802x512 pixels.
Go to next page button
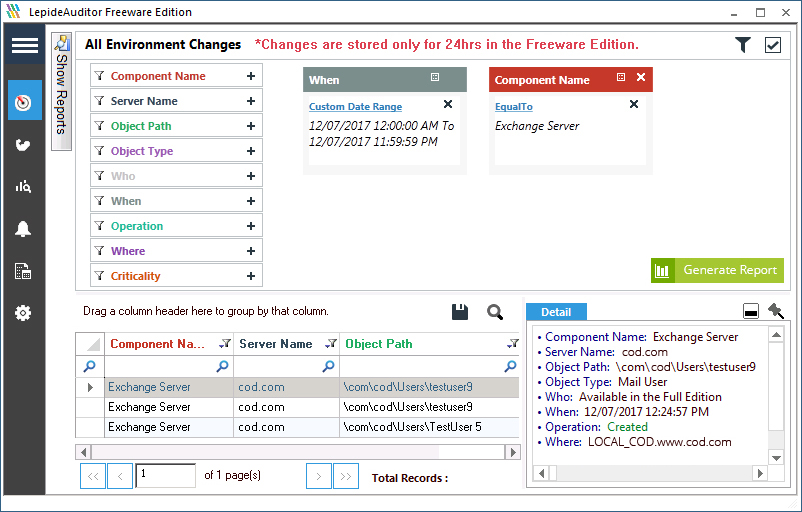point(319,476)
